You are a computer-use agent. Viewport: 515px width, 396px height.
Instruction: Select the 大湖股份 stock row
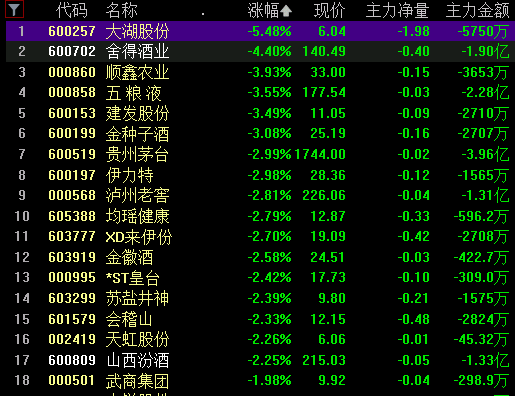coord(260,31)
